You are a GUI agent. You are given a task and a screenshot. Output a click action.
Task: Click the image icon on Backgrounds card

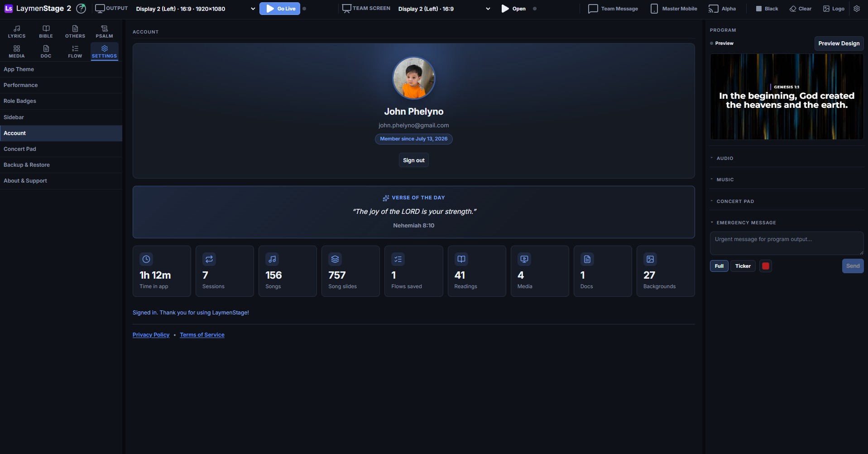(650, 259)
